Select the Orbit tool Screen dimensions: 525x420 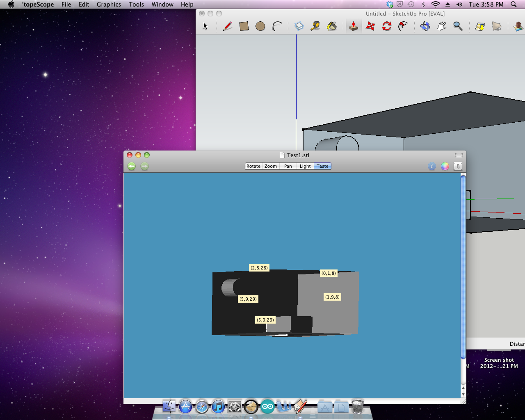pos(425,26)
